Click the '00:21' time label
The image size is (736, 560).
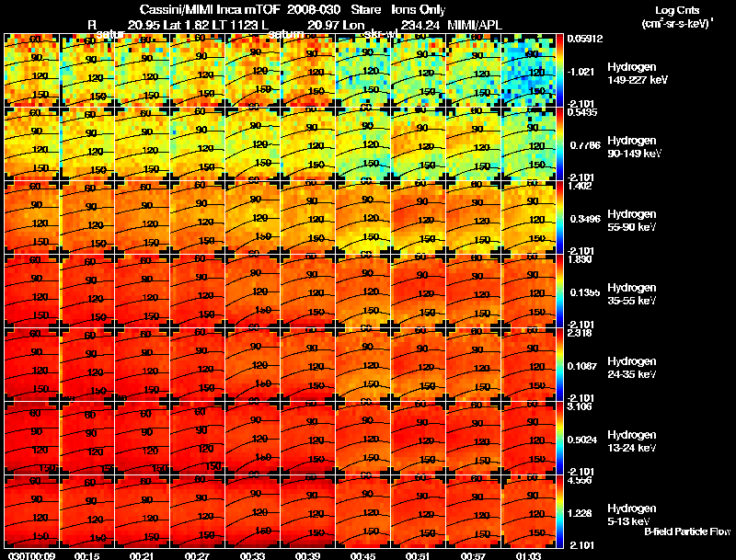(143, 555)
